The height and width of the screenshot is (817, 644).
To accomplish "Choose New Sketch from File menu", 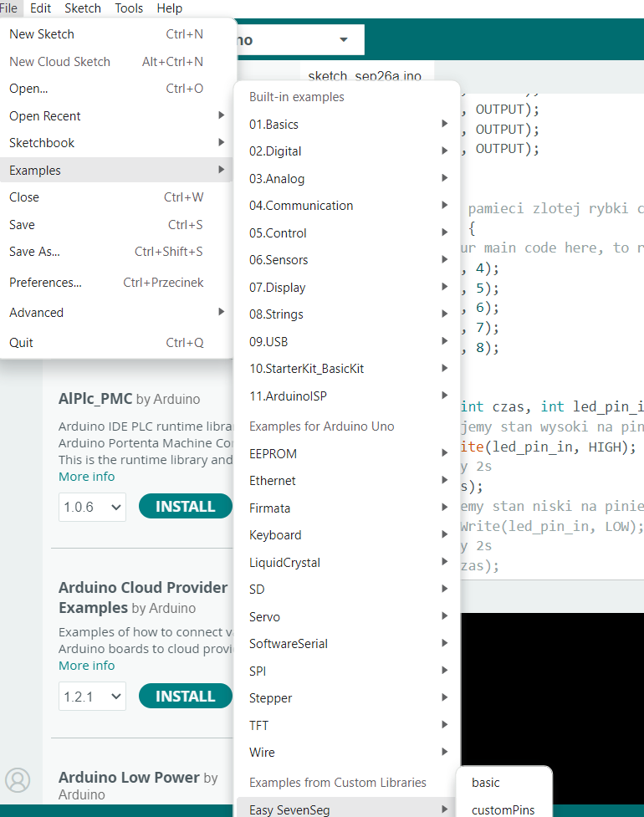I will [117, 34].
